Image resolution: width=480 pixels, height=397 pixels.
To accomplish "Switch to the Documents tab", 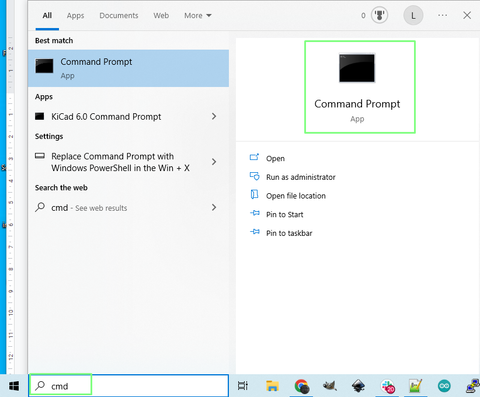I will (x=119, y=15).
